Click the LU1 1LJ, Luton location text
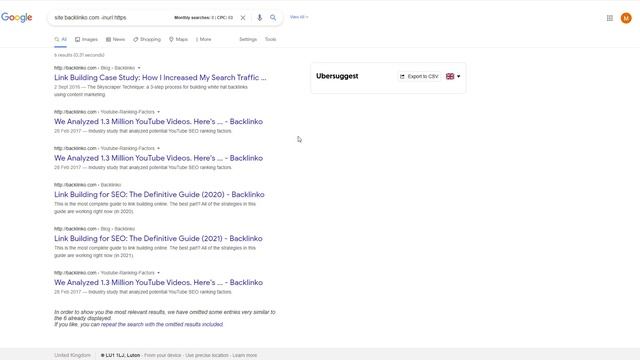Image resolution: width=640 pixels, height=360 pixels. point(122,356)
